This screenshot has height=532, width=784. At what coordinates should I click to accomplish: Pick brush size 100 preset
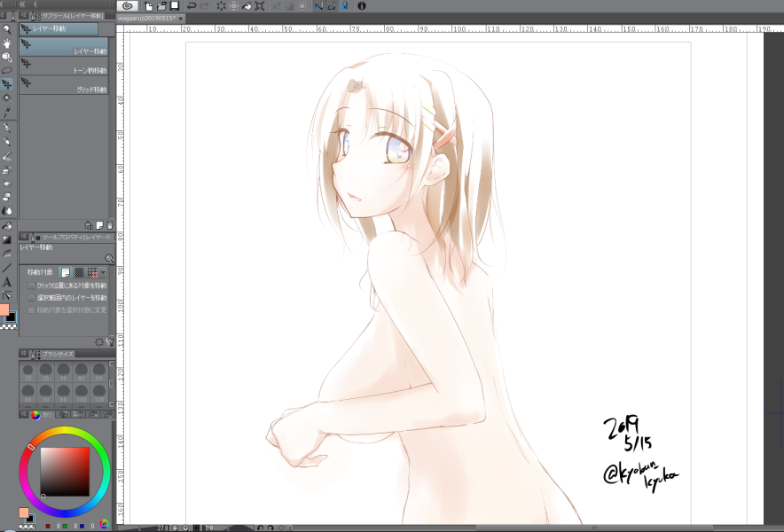click(82, 393)
